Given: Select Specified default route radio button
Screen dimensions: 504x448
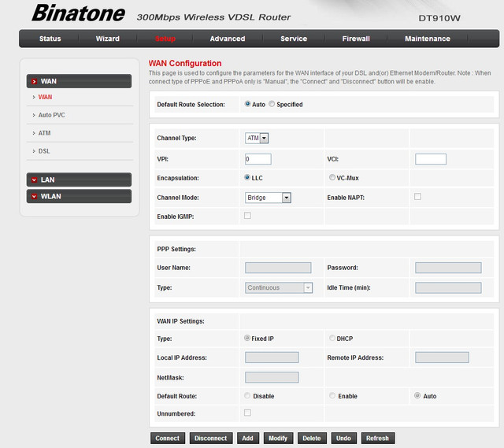Looking at the screenshot, I should pos(272,104).
